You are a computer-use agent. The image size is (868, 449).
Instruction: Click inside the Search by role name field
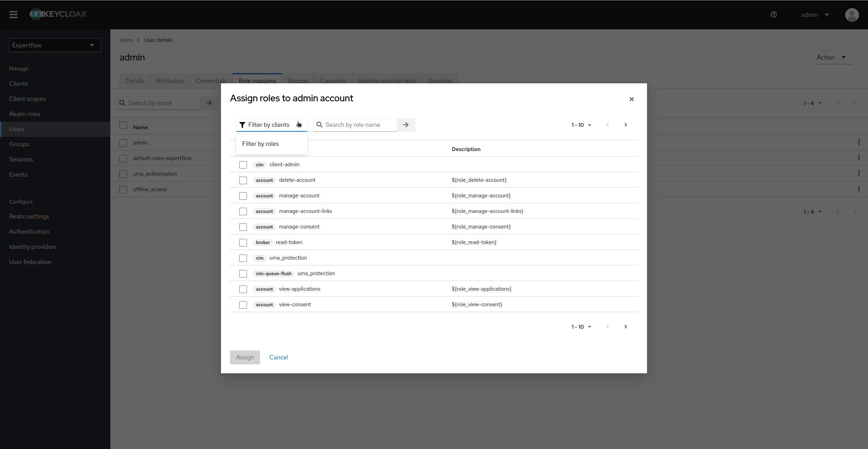(356, 125)
